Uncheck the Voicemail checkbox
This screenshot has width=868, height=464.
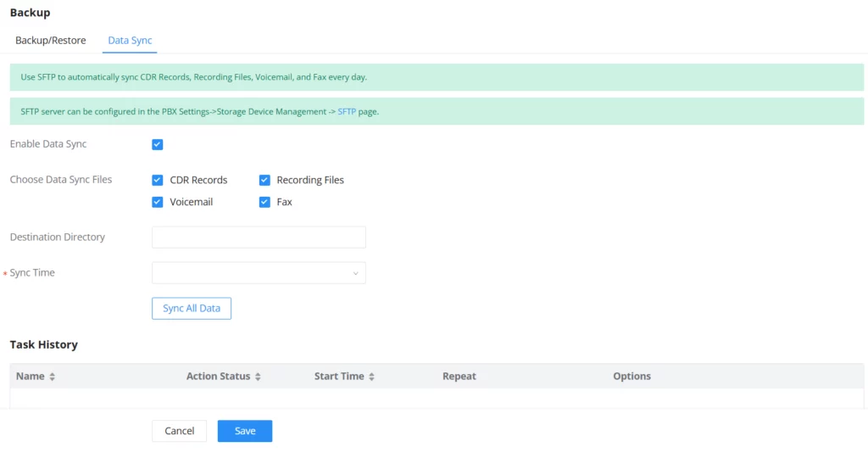[157, 202]
